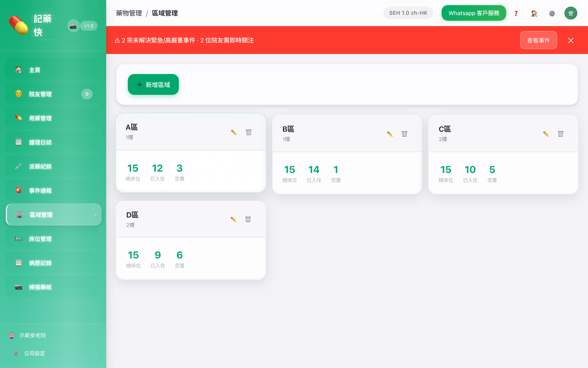Click the camera icon beside 掃描藥紙
This screenshot has width=588, height=368.
(x=19, y=287)
